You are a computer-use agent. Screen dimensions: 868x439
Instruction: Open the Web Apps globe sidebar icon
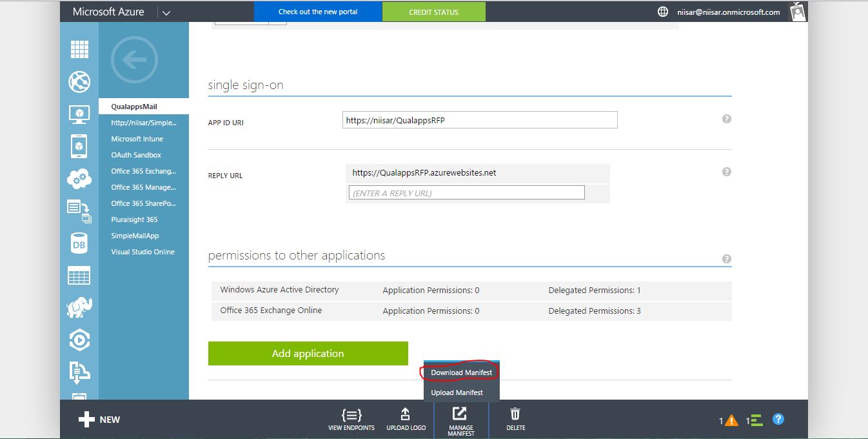pos(79,82)
